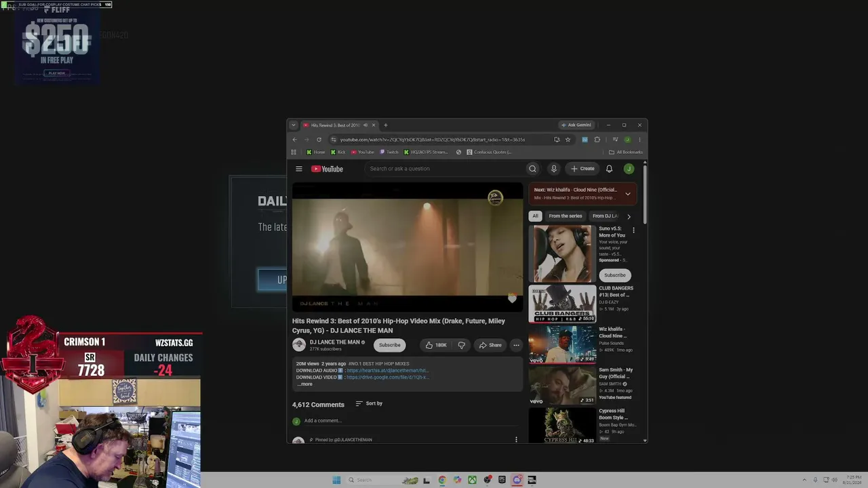Open the Kick bookmark
The width and height of the screenshot is (868, 488).
338,152
